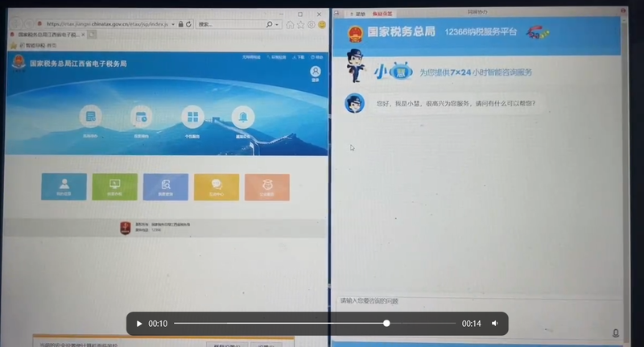This screenshot has width=644, height=347.
Task: Close the 国家税务总局江西省 browser tab
Action: (83, 35)
